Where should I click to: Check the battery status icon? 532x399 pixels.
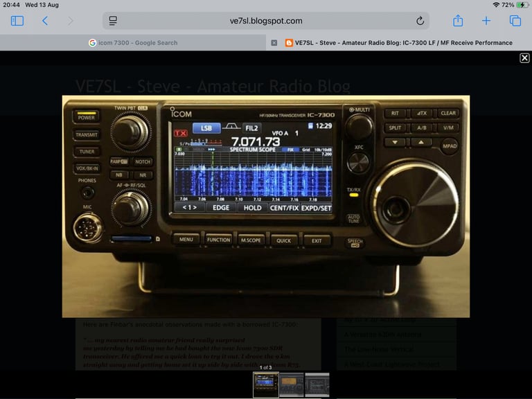[x=522, y=5]
